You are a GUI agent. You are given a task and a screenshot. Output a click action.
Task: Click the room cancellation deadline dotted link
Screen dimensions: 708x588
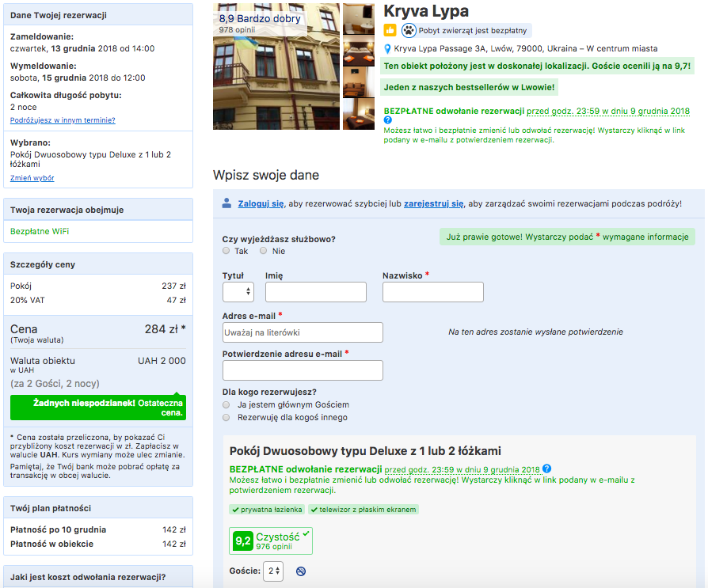[462, 469]
